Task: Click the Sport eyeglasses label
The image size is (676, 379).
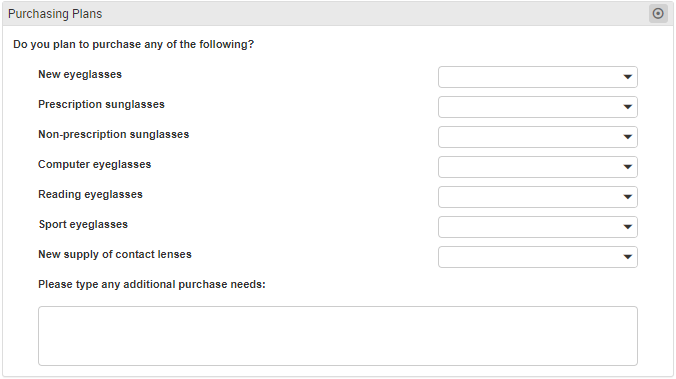Action: pyautogui.click(x=83, y=224)
